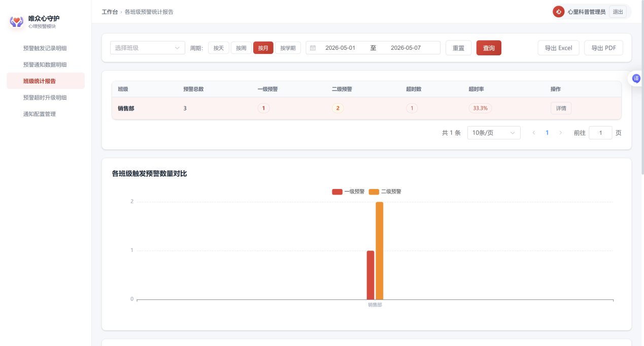Click the floating translate icon at right edge
Viewport: 644px width, 346px height.
click(x=636, y=79)
